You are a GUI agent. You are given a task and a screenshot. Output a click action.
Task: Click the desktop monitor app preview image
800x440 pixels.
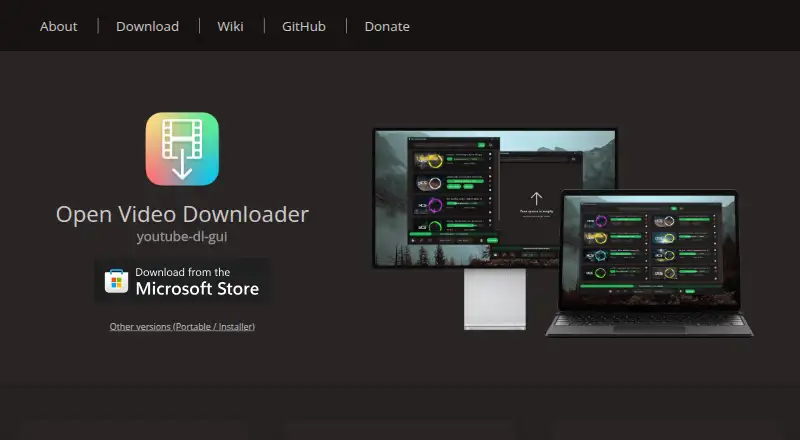pyautogui.click(x=495, y=229)
